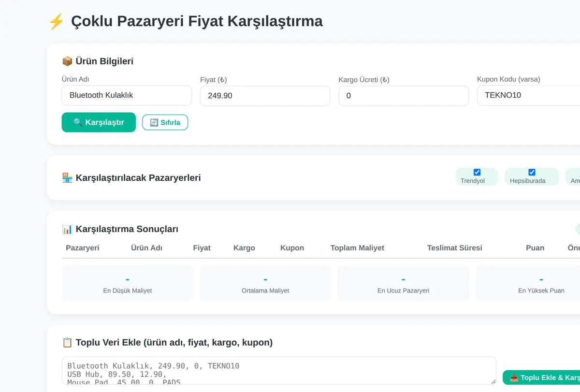Toggle the Hepsiburada checkbox
Viewport: 580px width, 392px height.
pyautogui.click(x=532, y=172)
